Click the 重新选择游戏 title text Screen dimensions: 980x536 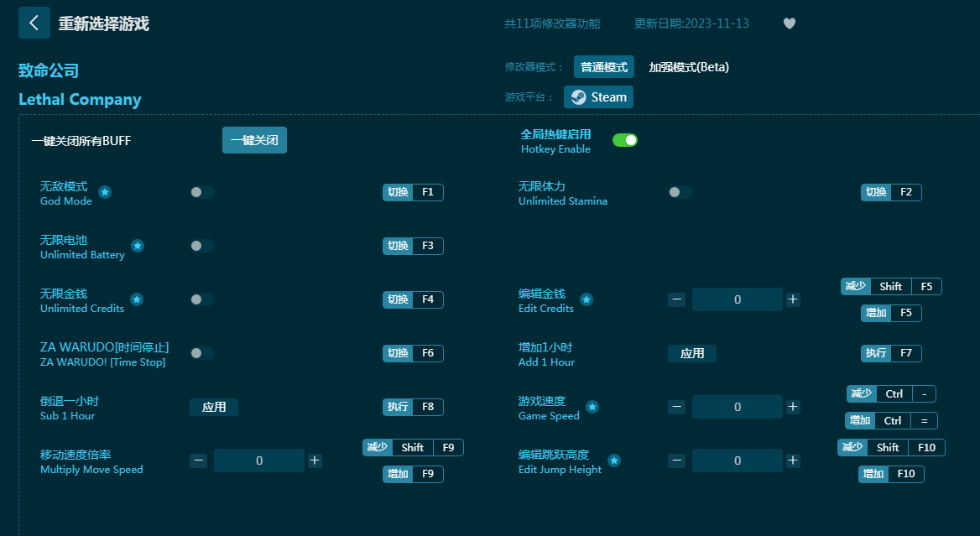click(104, 23)
